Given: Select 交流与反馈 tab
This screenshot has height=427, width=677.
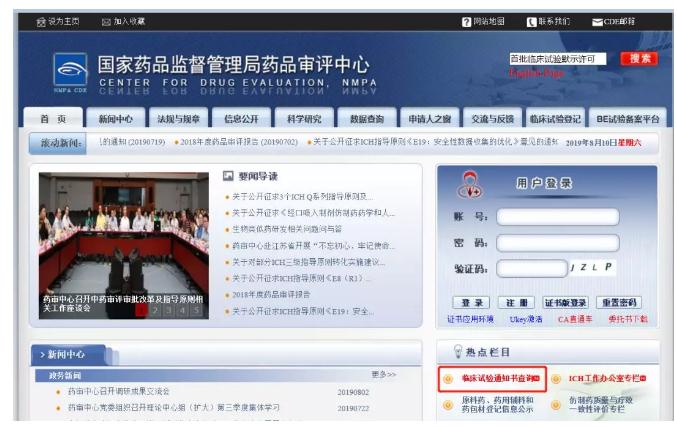Looking at the screenshot, I should point(493,118).
